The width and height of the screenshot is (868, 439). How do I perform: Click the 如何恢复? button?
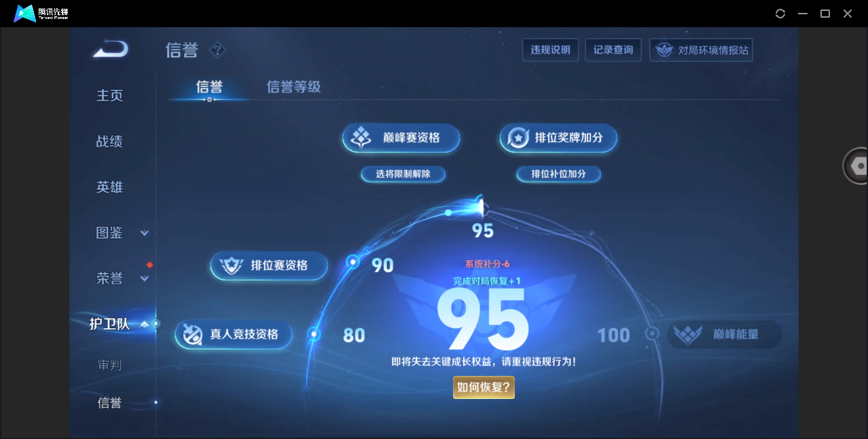[x=484, y=387]
